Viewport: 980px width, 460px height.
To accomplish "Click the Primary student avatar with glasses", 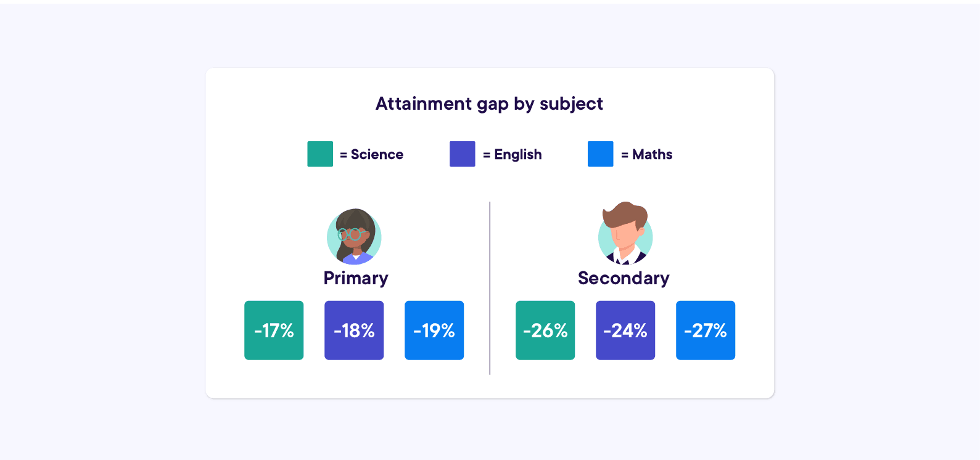I will click(x=354, y=237).
